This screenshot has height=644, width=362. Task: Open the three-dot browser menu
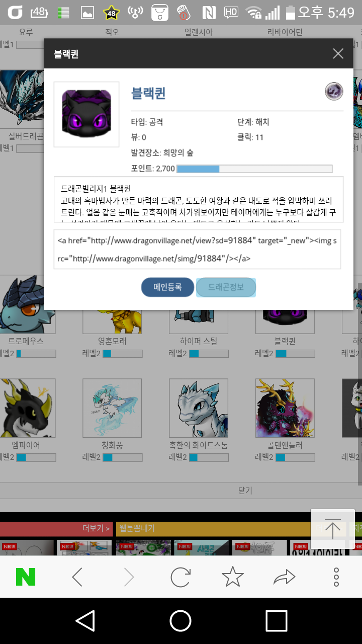(x=336, y=577)
